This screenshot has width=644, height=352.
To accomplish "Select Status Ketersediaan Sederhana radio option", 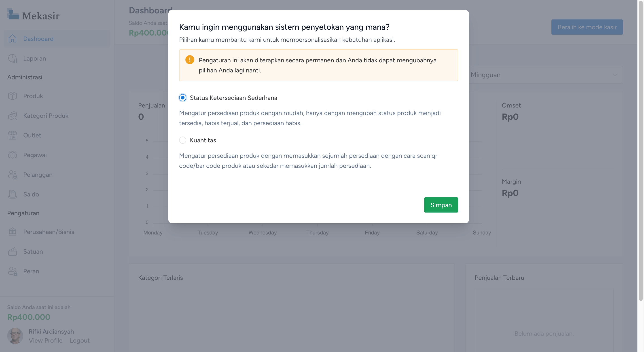I will [x=182, y=98].
